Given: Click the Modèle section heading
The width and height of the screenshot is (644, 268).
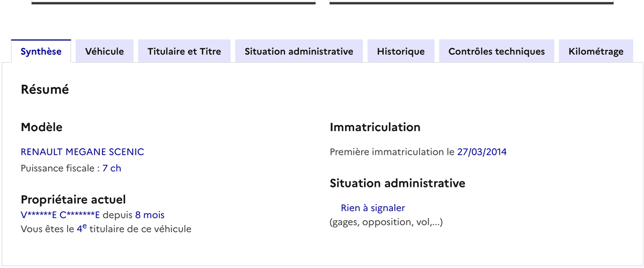Looking at the screenshot, I should (x=41, y=127).
